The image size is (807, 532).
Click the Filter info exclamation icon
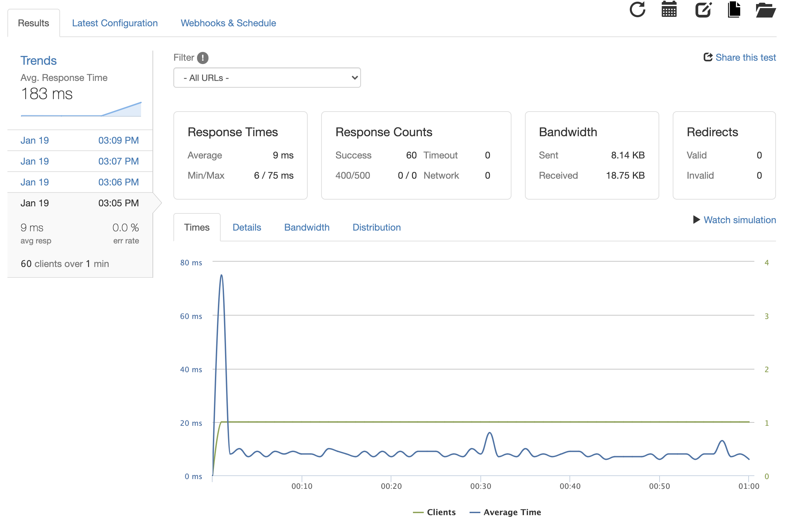coord(203,58)
